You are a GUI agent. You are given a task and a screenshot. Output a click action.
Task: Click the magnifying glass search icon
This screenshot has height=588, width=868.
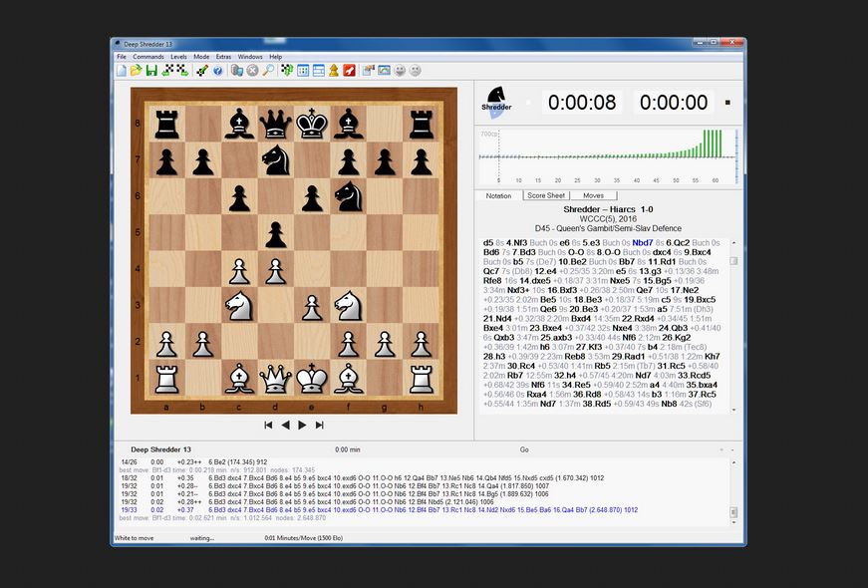point(268,71)
